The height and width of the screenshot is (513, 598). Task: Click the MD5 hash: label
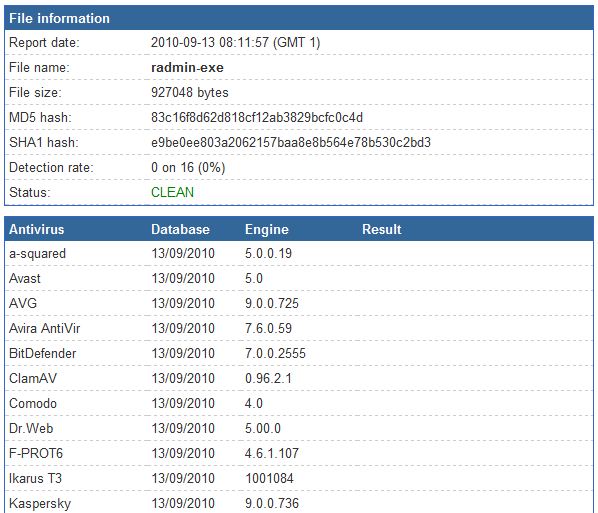coord(40,117)
